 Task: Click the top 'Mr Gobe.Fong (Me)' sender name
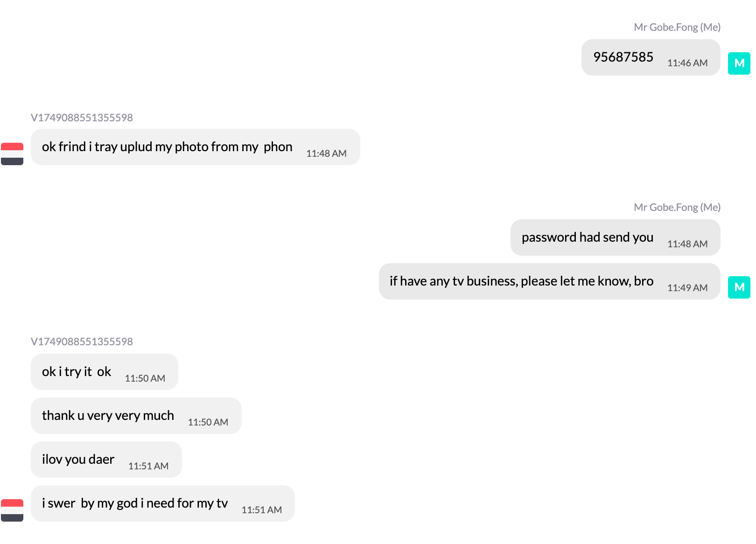tap(677, 27)
